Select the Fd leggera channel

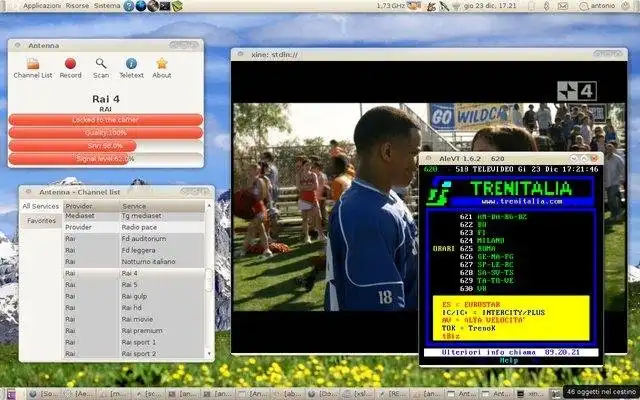[134, 250]
